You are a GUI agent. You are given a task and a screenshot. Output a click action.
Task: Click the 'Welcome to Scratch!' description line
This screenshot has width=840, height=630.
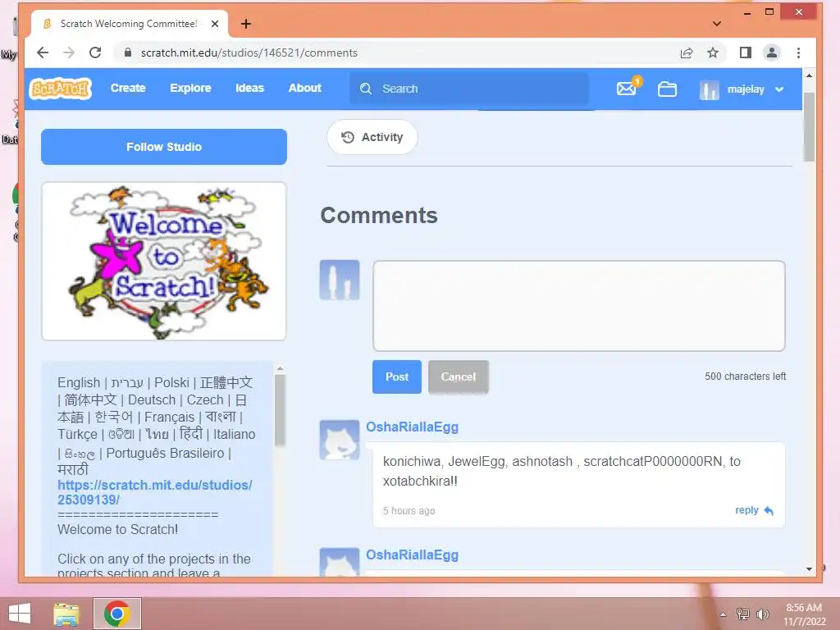(x=118, y=529)
